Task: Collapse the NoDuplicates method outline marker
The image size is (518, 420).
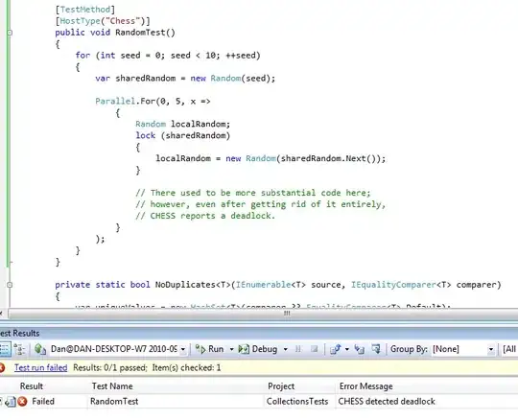Action: tap(10, 285)
